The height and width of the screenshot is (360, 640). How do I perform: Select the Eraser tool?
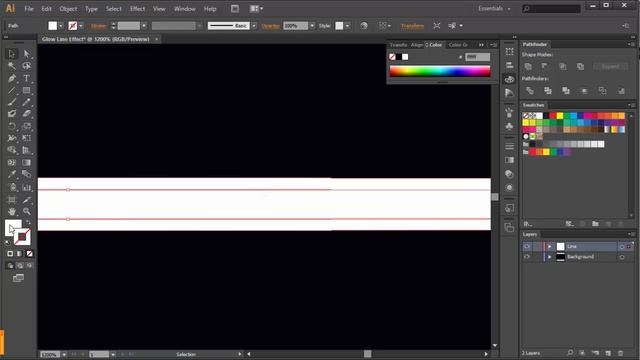point(27,114)
